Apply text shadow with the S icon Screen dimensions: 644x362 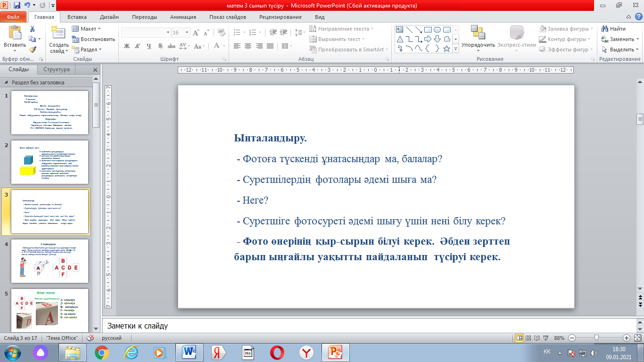[x=160, y=46]
